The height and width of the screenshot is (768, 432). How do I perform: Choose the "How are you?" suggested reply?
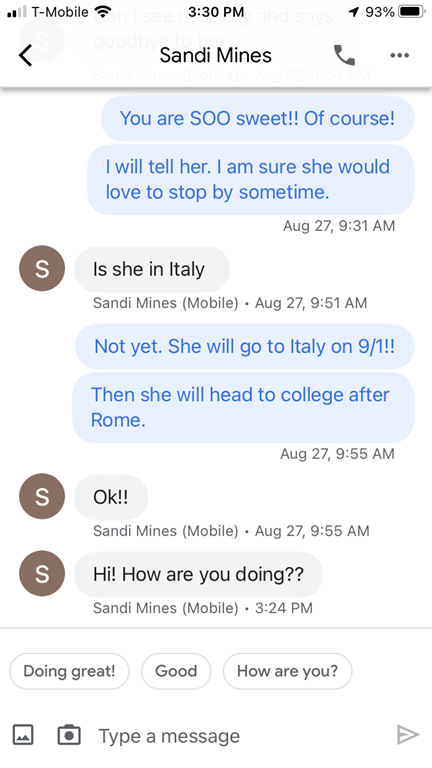pos(288,671)
